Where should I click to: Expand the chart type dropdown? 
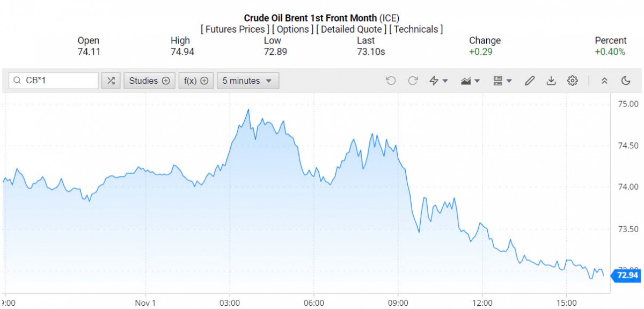pyautogui.click(x=470, y=81)
